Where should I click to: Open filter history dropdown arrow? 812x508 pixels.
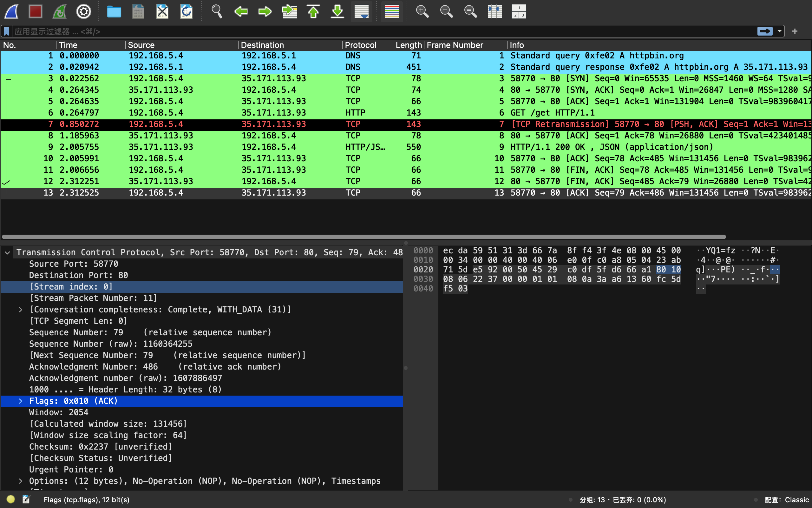pos(779,31)
